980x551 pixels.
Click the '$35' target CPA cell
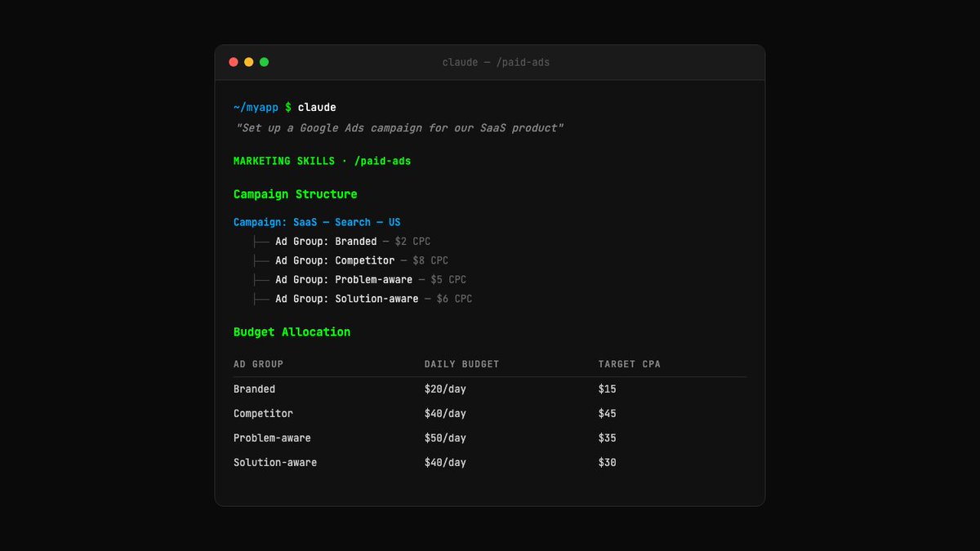(x=608, y=438)
